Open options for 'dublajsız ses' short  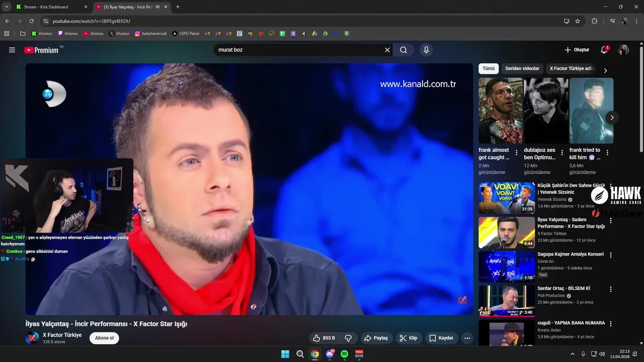[x=562, y=152]
